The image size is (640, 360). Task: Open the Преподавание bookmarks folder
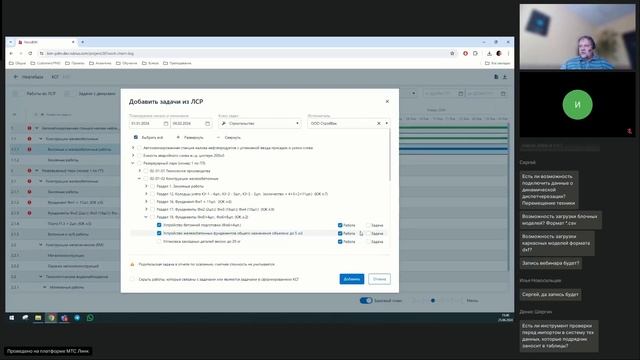[x=177, y=63]
